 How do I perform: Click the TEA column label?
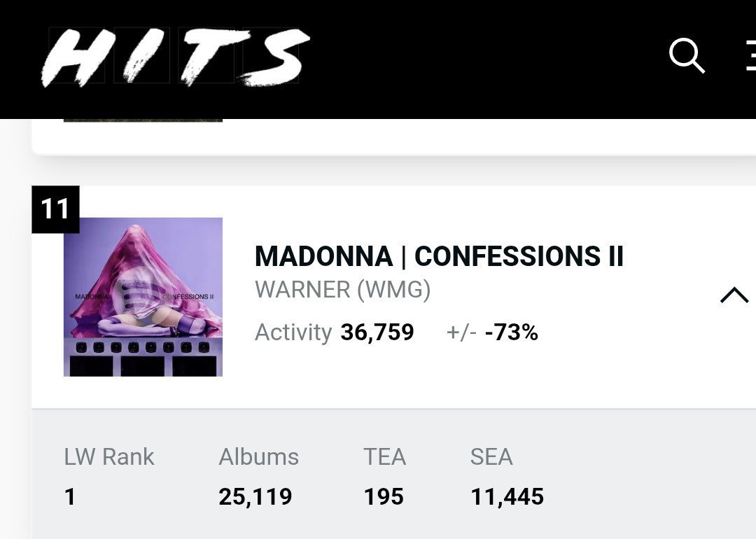pyautogui.click(x=385, y=456)
